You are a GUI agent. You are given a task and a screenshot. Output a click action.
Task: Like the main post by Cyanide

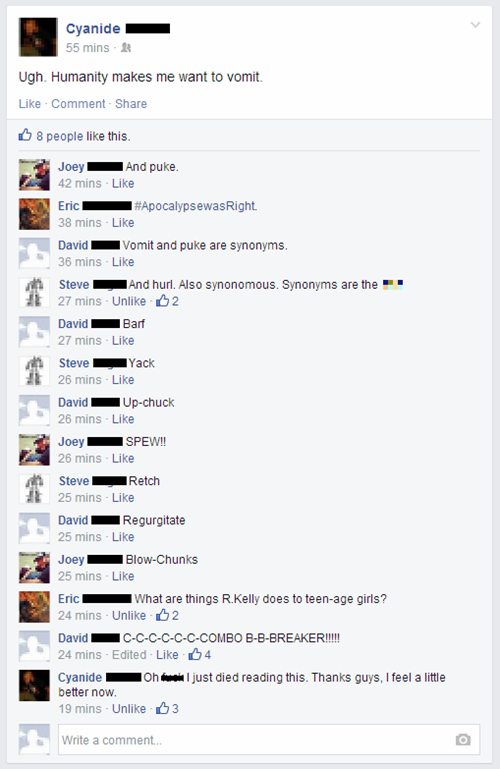[29, 104]
